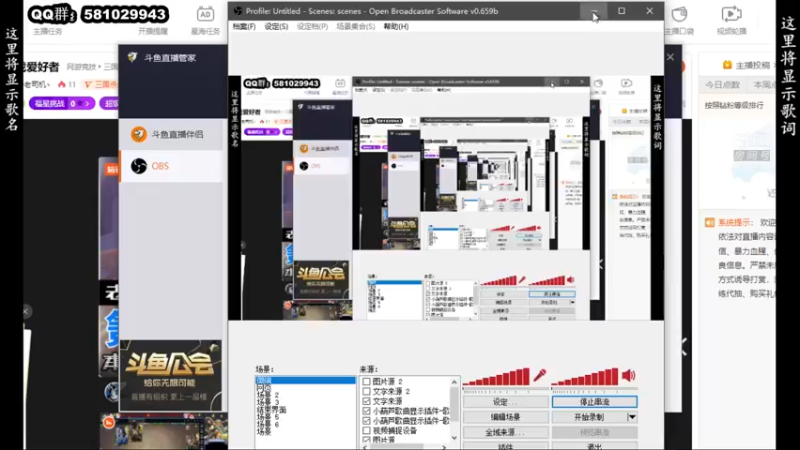The width and height of the screenshot is (800, 450).
Task: Click the flame popularity icon showing 11
Action: tap(62, 84)
